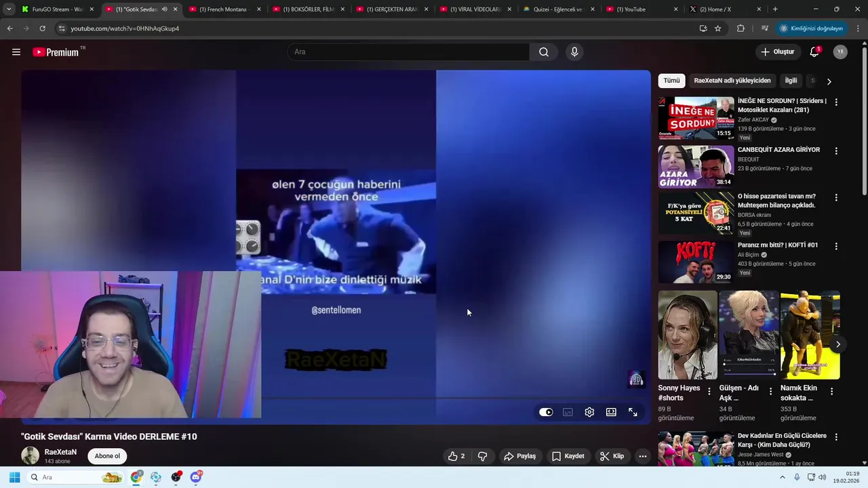Open options for CANBEQUİT AZARA GİRİYOR video
Screen dimensions: 868x488
(836, 151)
